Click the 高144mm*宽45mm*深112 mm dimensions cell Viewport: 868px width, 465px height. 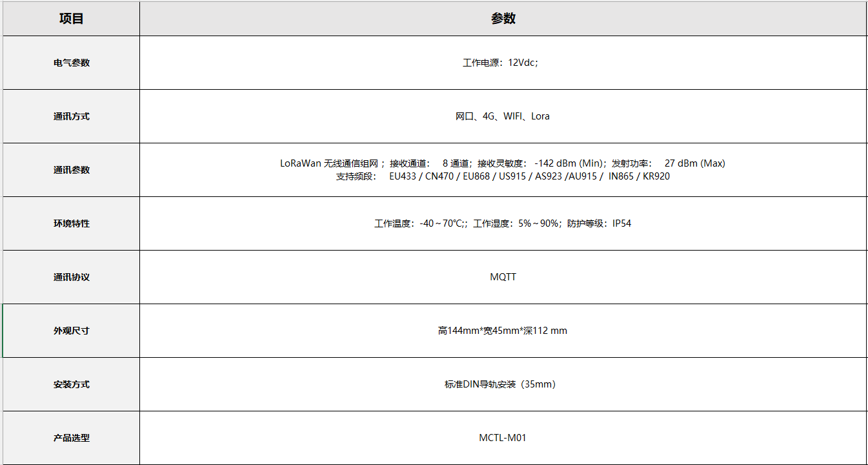502,331
